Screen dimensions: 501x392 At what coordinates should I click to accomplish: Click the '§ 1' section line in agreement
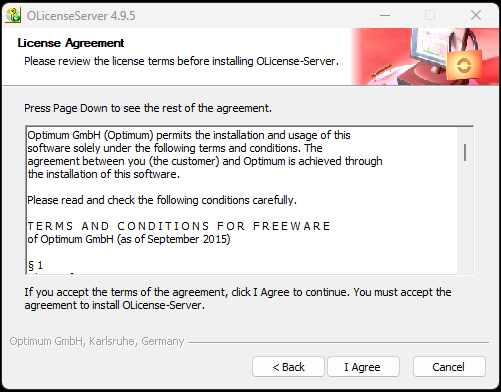coord(35,265)
